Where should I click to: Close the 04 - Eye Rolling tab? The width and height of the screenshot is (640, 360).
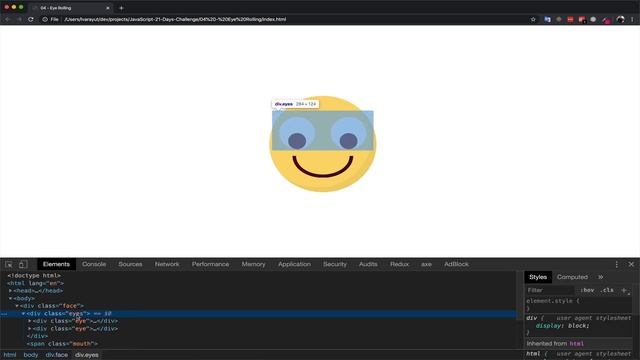[x=108, y=8]
